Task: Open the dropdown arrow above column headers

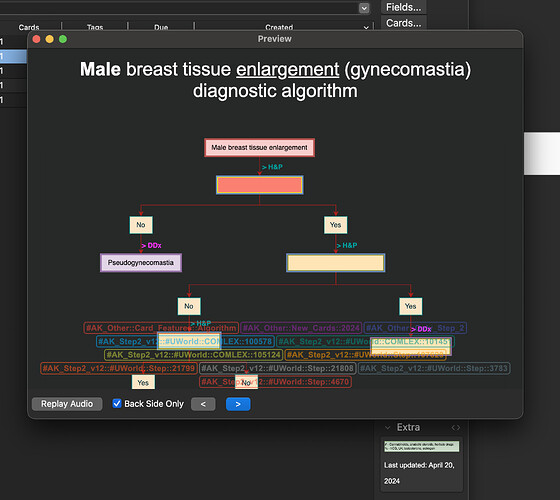Action: (x=364, y=8)
